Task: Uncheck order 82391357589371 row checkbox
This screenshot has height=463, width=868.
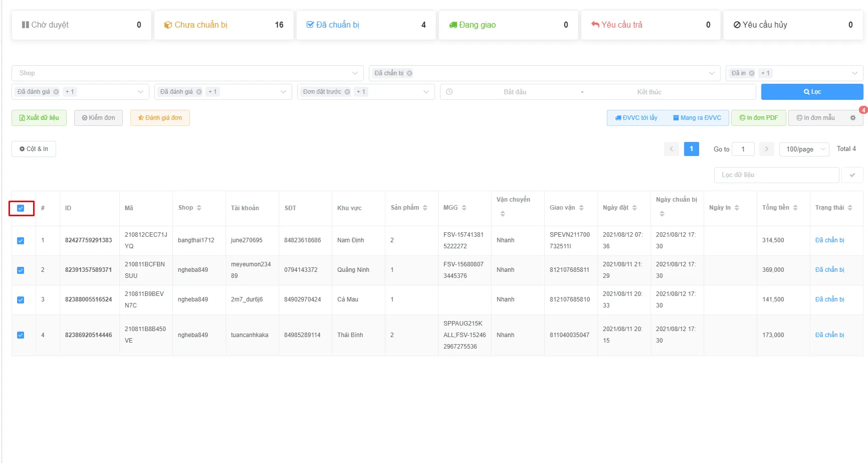Action: coord(21,270)
